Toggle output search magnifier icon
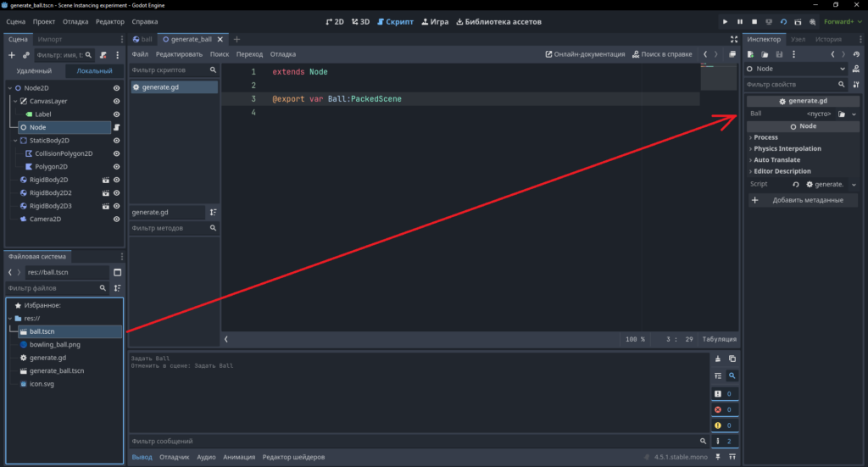Image resolution: width=868 pixels, height=467 pixels. (732, 375)
